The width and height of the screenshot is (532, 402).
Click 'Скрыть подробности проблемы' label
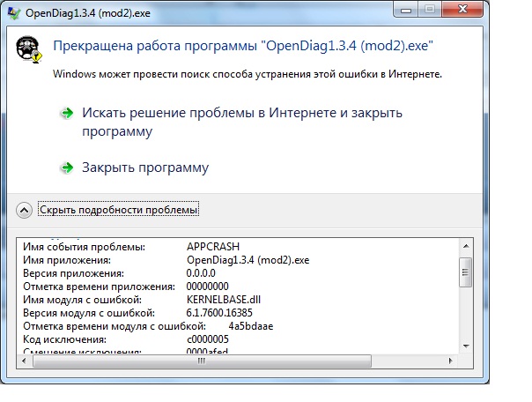tap(118, 210)
